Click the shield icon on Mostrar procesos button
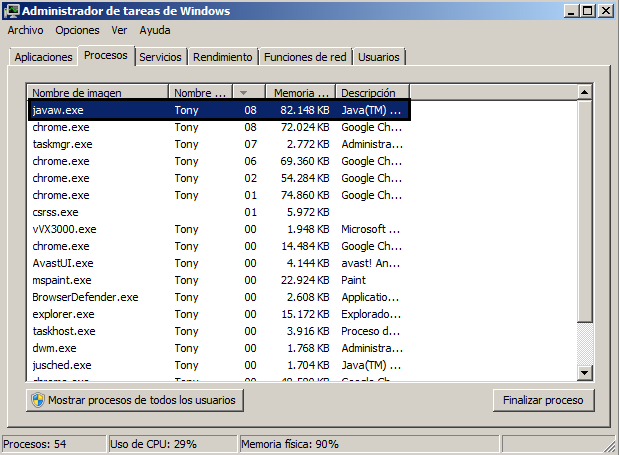The image size is (619, 455). pyautogui.click(x=38, y=400)
